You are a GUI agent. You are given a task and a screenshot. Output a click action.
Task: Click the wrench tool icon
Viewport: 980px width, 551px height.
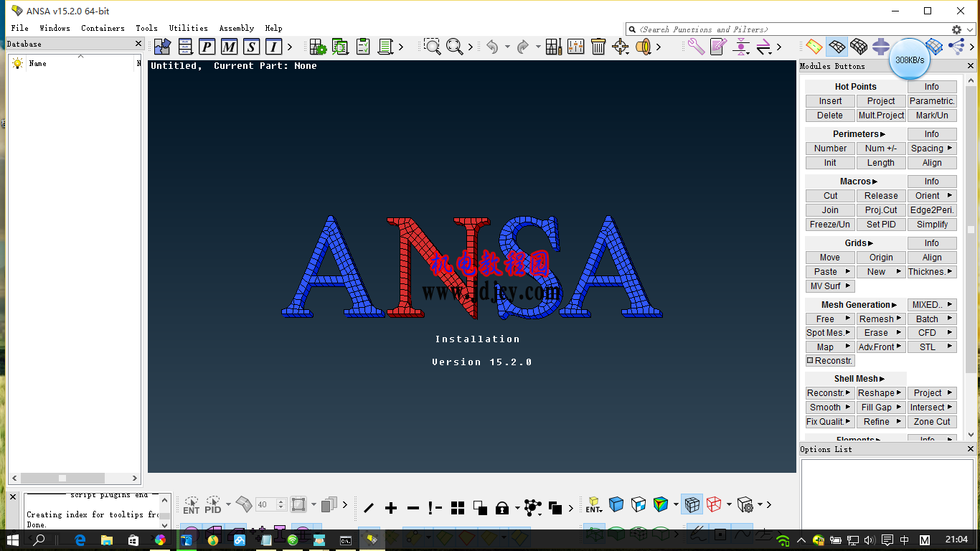click(696, 47)
